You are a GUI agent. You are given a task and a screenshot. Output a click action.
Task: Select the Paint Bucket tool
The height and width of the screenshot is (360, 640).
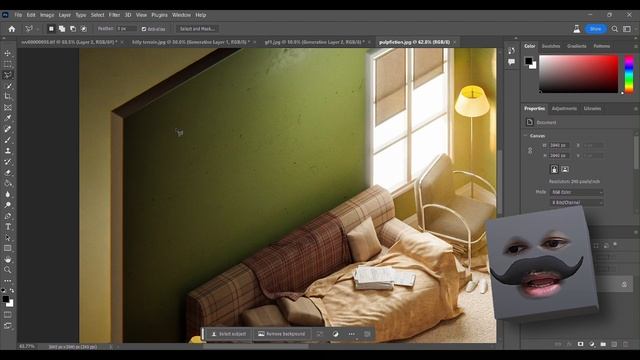(x=8, y=183)
